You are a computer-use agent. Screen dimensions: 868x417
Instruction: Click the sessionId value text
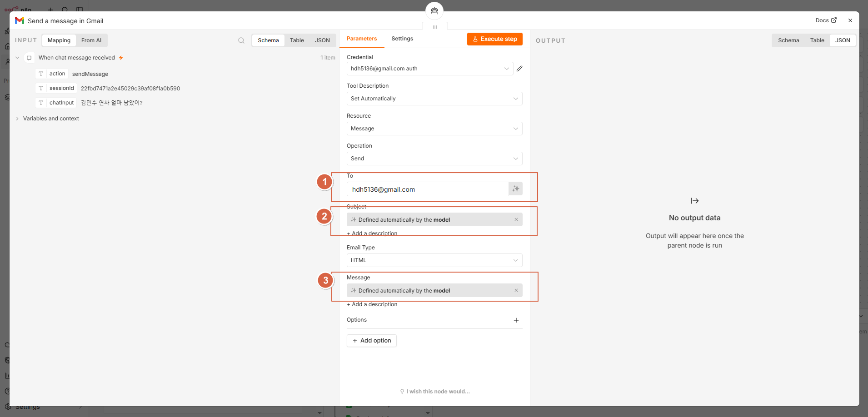pyautogui.click(x=130, y=89)
